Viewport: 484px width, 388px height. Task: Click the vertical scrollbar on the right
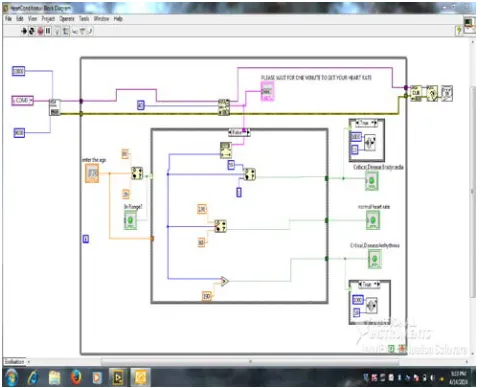(x=472, y=192)
